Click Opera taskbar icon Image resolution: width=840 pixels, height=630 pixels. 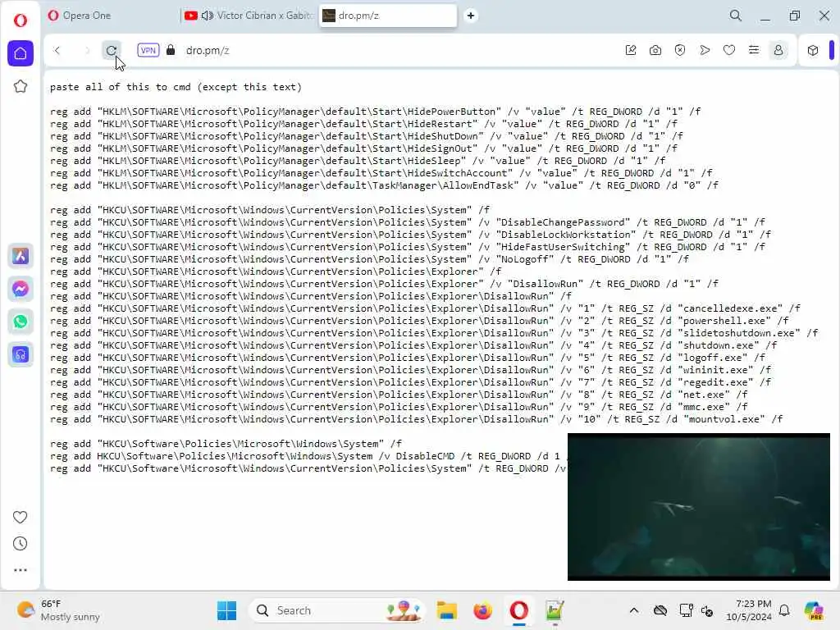click(x=518, y=610)
